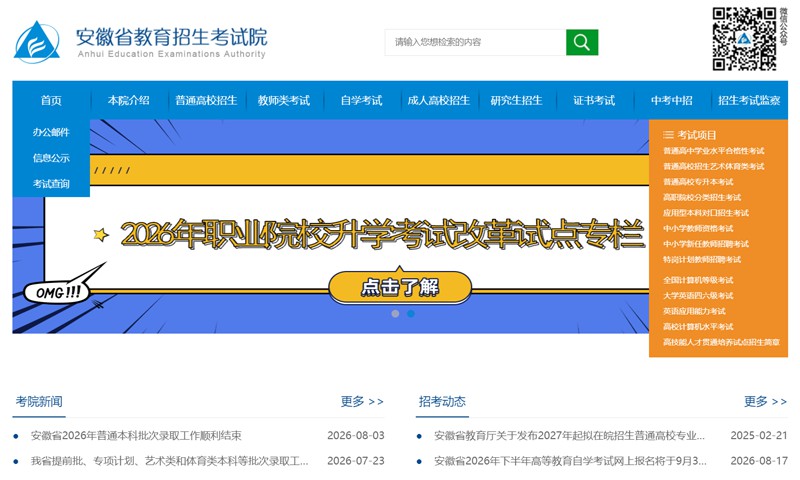Viewport: 800px width, 480px height.
Task: Open the 普通高校招生 navigation item
Action: pyautogui.click(x=206, y=100)
